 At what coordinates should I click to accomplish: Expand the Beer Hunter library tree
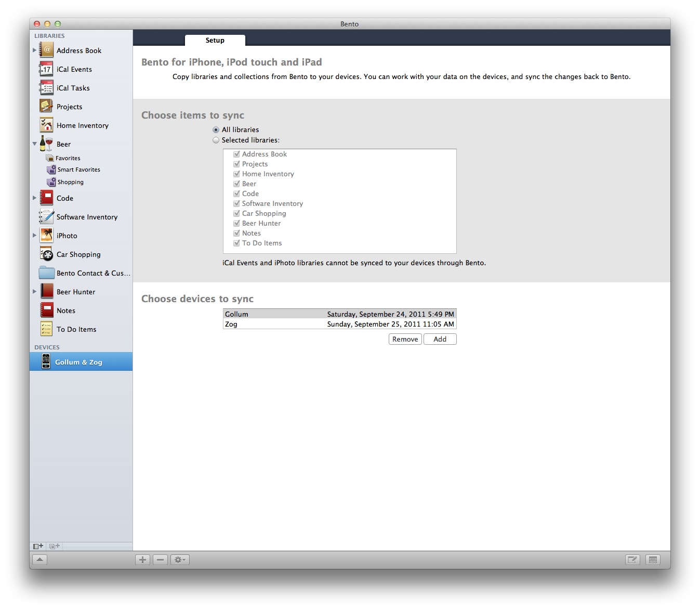(35, 292)
